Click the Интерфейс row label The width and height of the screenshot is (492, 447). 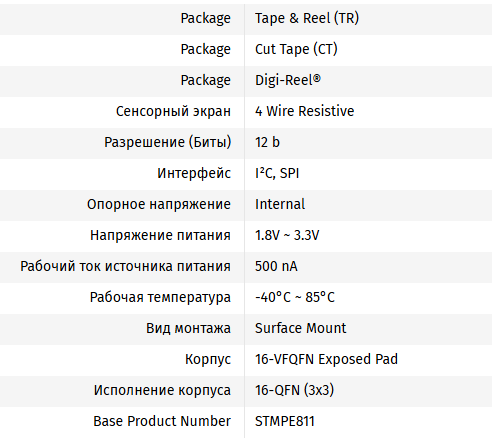(x=194, y=173)
